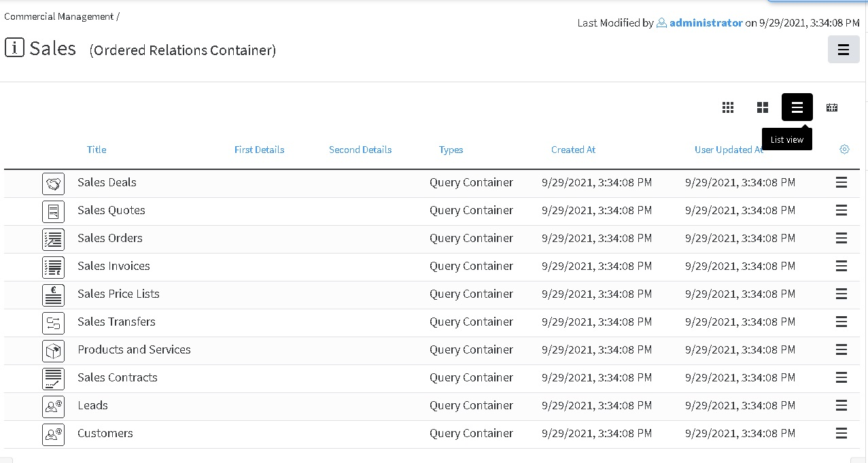Switch to the small grid view
The height and width of the screenshot is (463, 868).
(728, 107)
